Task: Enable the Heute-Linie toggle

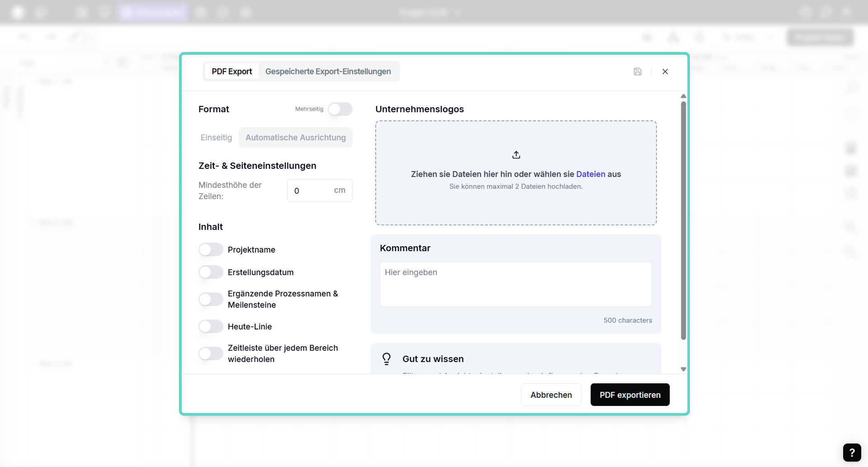Action: pos(211,326)
